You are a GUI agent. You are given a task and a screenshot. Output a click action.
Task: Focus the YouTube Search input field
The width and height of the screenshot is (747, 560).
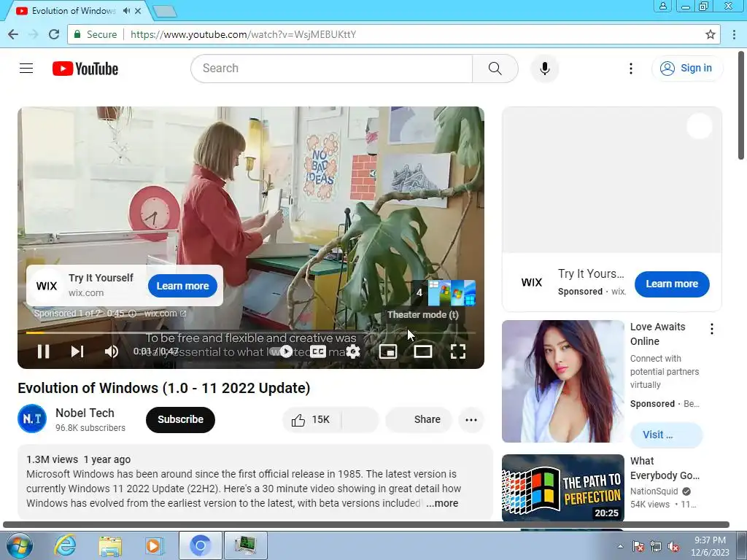coord(332,69)
